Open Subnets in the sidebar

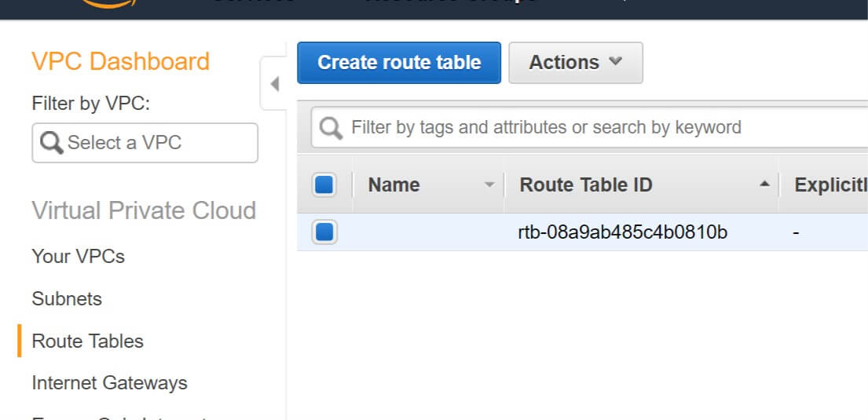click(x=67, y=299)
